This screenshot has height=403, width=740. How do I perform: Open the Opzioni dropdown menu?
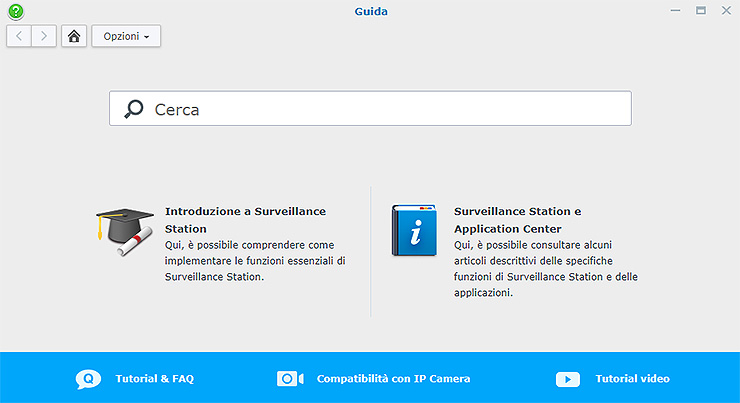(126, 36)
